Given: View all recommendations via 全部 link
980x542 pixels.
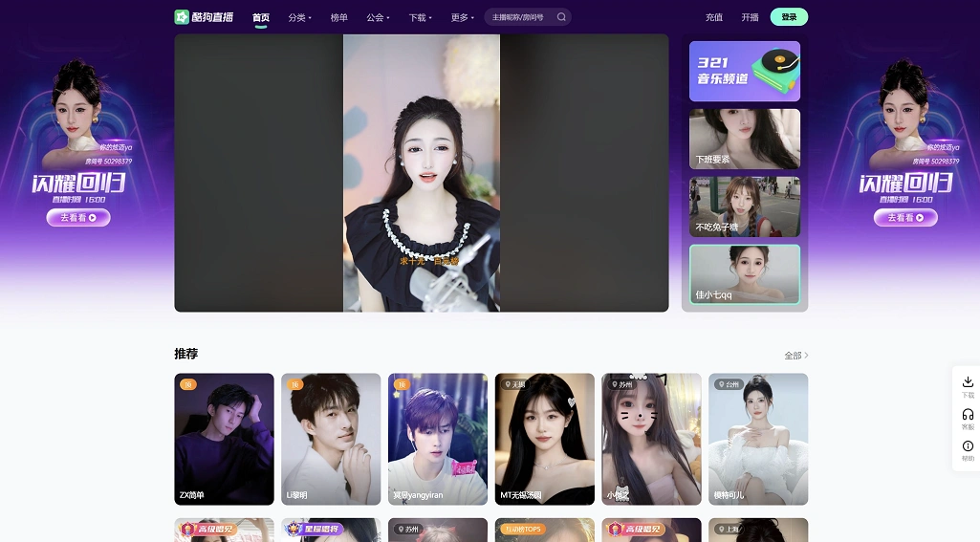Looking at the screenshot, I should [795, 356].
